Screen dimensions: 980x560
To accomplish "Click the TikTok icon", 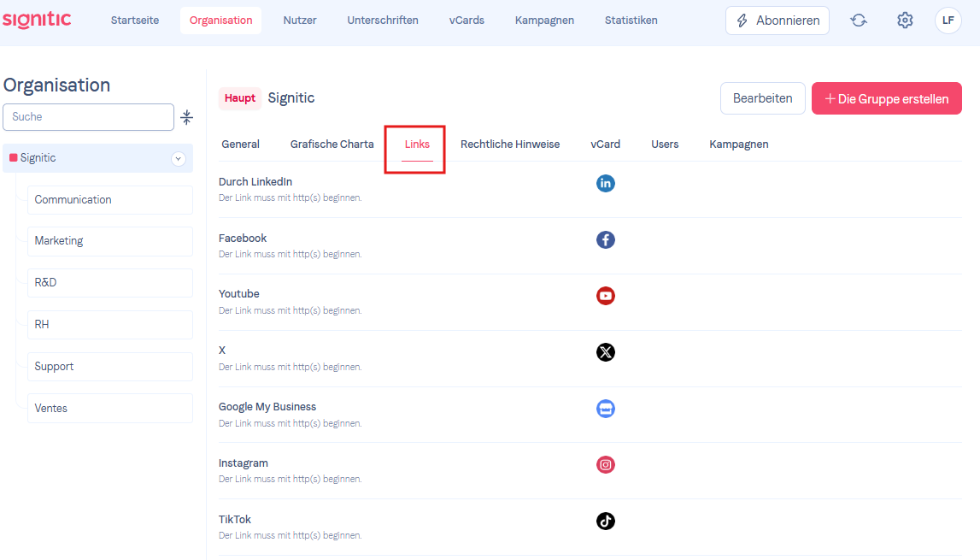I will (605, 521).
